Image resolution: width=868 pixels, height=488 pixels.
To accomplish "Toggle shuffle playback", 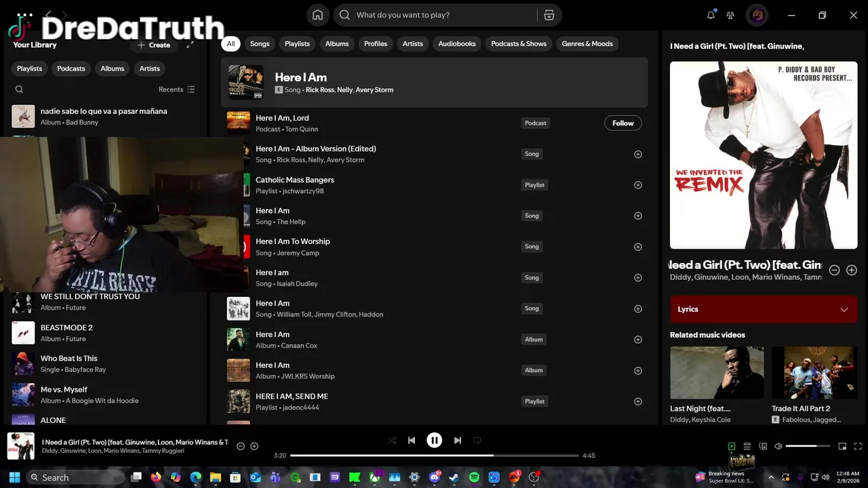I will tap(392, 441).
